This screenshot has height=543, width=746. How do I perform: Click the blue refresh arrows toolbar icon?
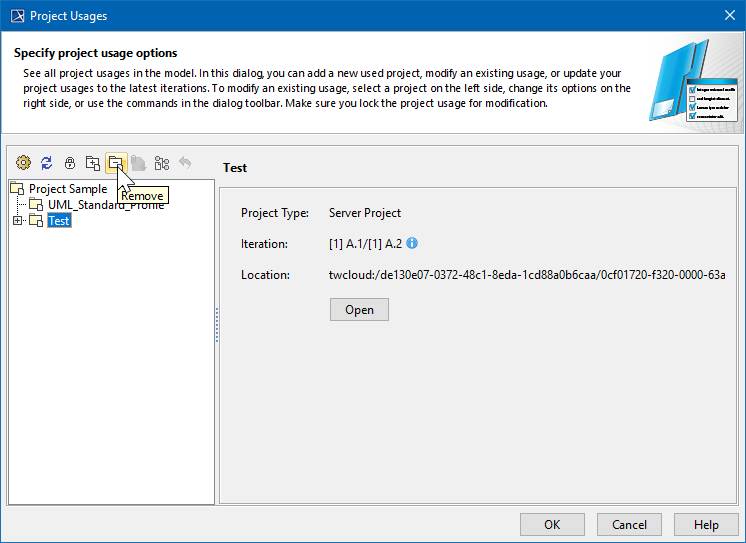[46, 163]
